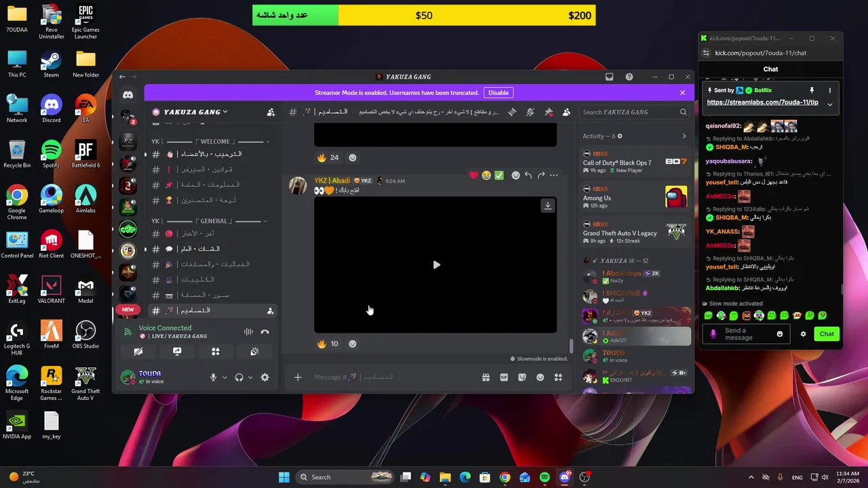The width and height of the screenshot is (868, 488).
Task: Open upload plus button in message bar
Action: [298, 377]
